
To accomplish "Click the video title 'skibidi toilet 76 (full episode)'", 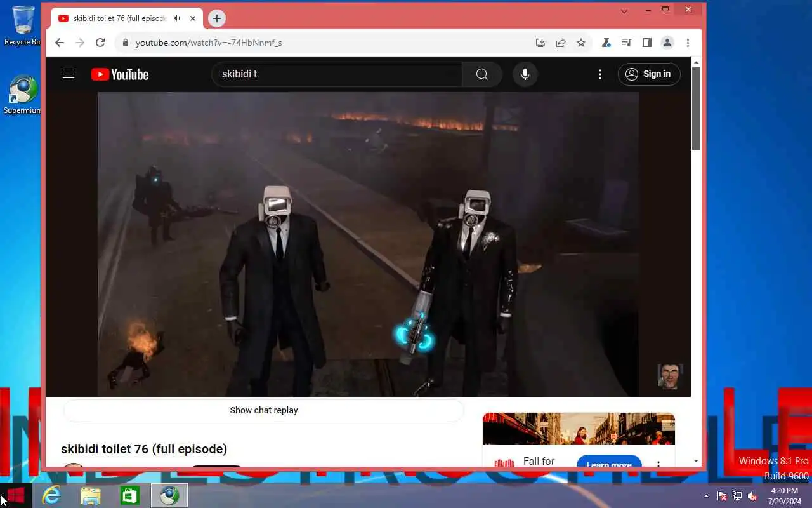I will click(x=144, y=449).
